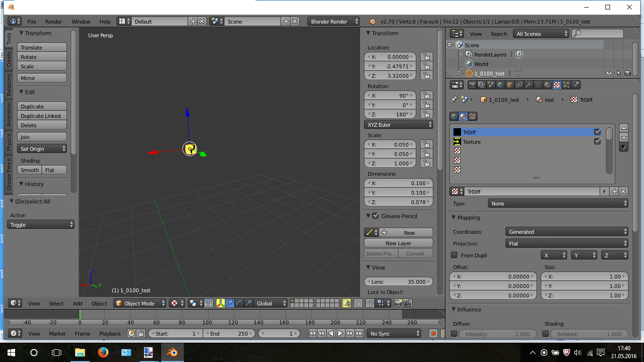Move texture slot up with the up arrow
Image resolution: width=644 pixels, height=362 pixels.
point(624,128)
